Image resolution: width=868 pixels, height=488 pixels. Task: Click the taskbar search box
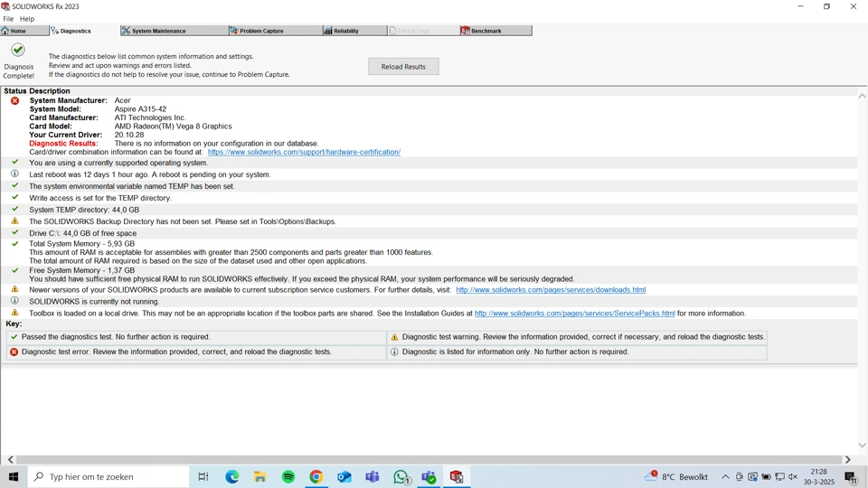click(108, 476)
